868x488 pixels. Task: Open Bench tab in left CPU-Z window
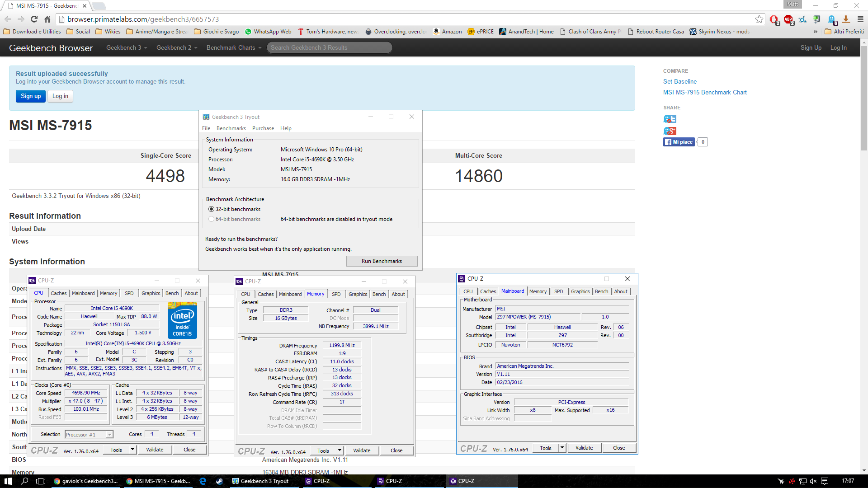click(x=172, y=293)
